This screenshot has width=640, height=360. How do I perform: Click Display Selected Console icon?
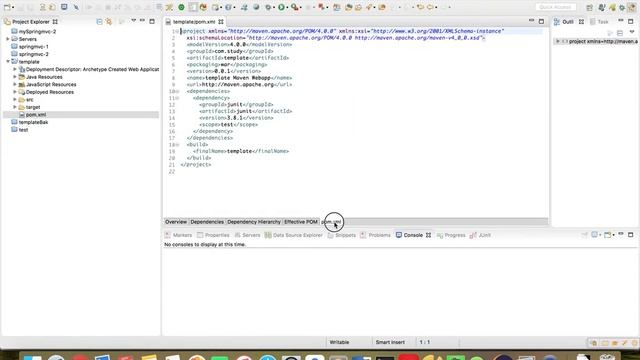click(596, 235)
